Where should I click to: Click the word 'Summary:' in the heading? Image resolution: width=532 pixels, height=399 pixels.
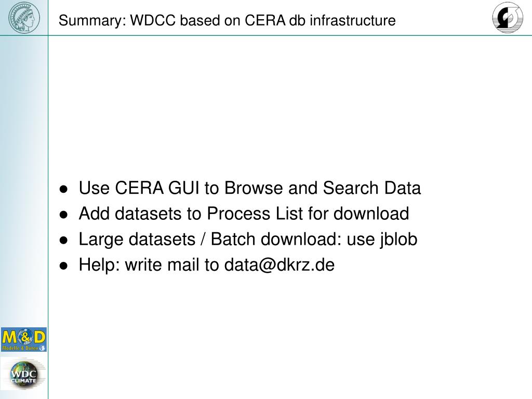click(x=92, y=21)
